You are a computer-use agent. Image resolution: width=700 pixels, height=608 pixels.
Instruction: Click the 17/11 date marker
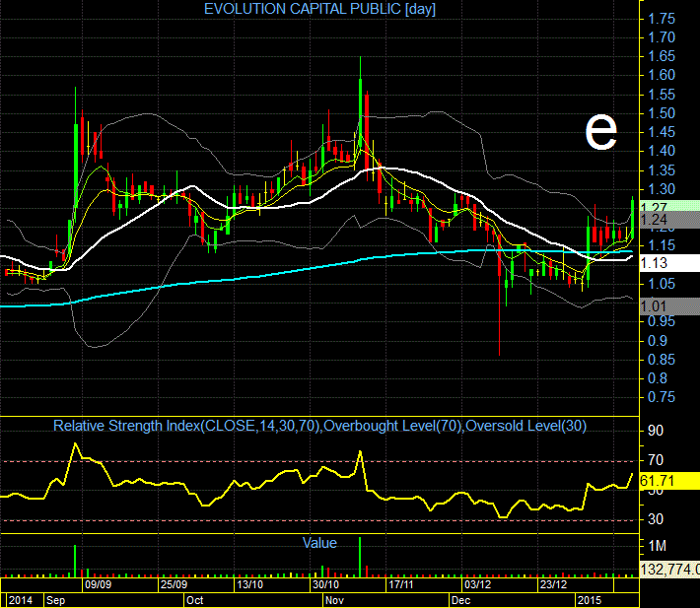[x=401, y=584]
